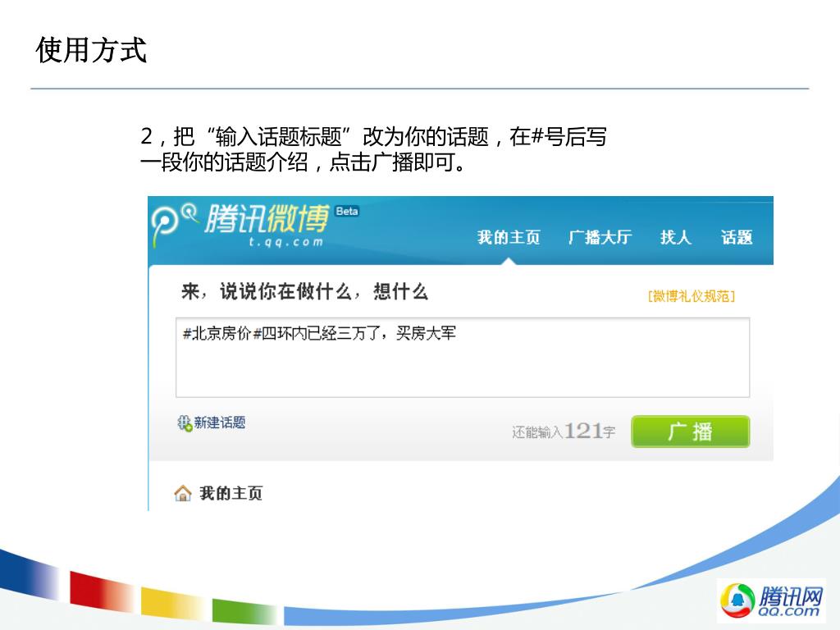
Task: Click the 使用方式 slide title
Action: 91,50
